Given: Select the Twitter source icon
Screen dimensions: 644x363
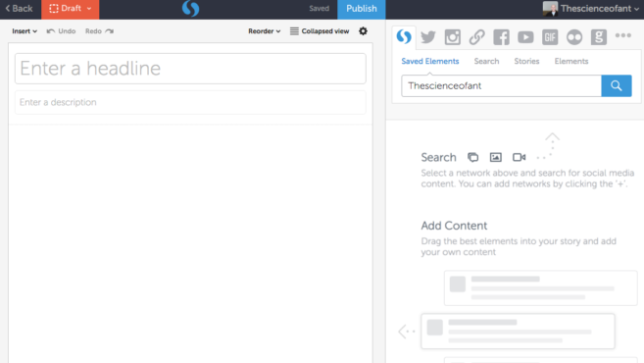Looking at the screenshot, I should 428,37.
